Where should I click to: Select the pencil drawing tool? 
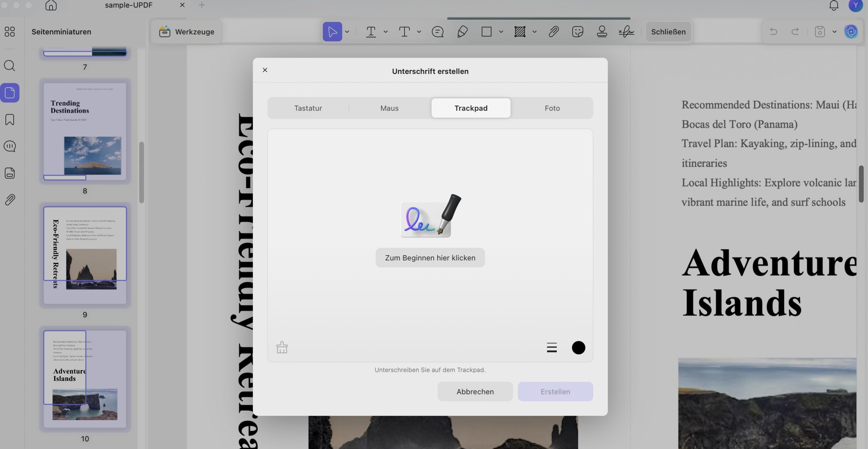[462, 32]
